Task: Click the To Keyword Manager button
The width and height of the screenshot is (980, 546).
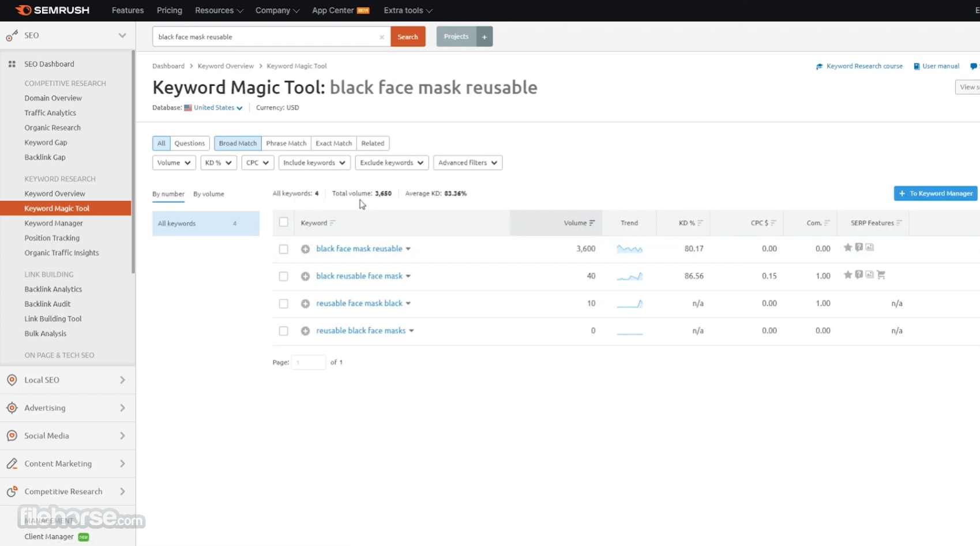Action: point(935,194)
